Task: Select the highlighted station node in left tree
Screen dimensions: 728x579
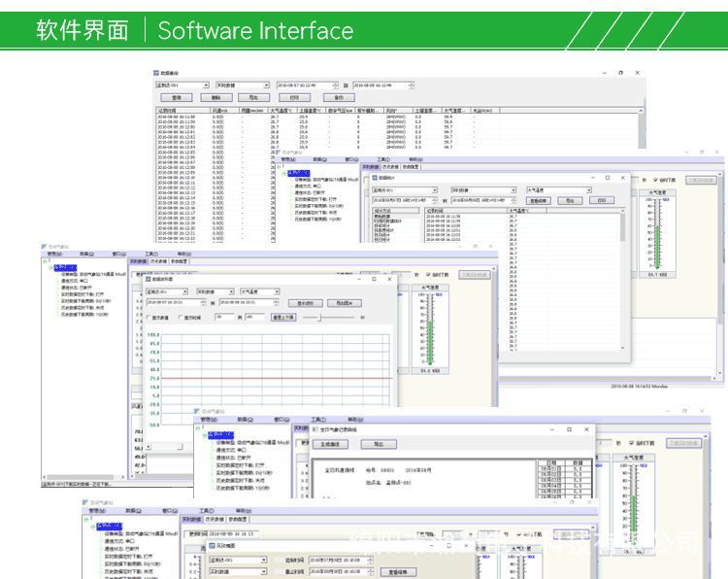Action: pyautogui.click(x=64, y=267)
